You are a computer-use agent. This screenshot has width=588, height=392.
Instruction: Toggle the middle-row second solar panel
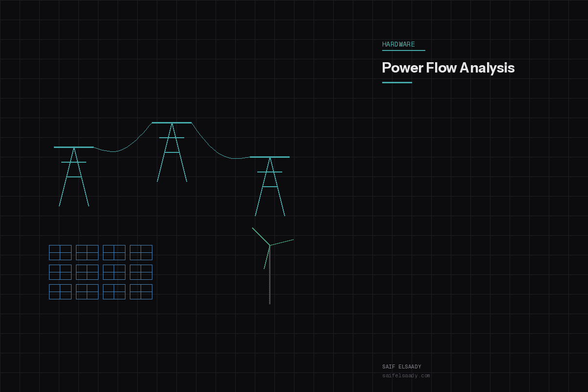pyautogui.click(x=87, y=272)
